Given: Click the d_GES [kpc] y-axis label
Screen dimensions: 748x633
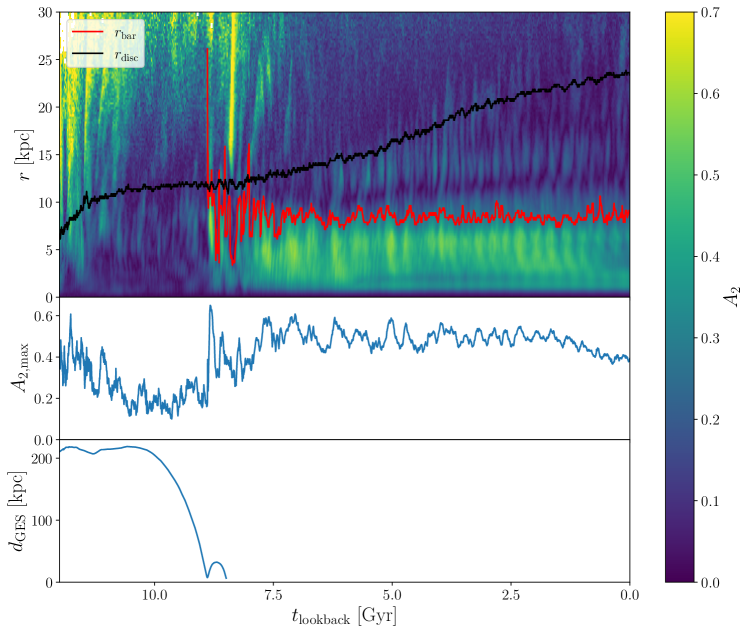Looking at the screenshot, I should click(x=19, y=511).
